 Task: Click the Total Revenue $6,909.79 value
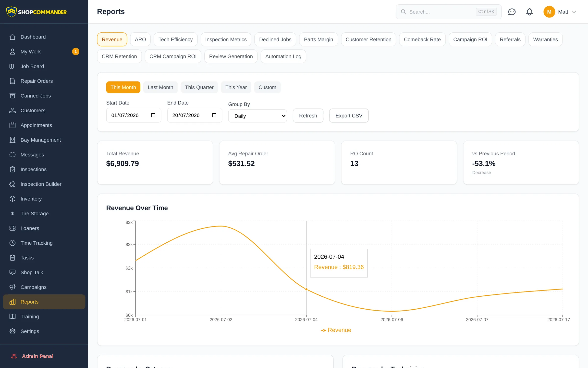(122, 163)
